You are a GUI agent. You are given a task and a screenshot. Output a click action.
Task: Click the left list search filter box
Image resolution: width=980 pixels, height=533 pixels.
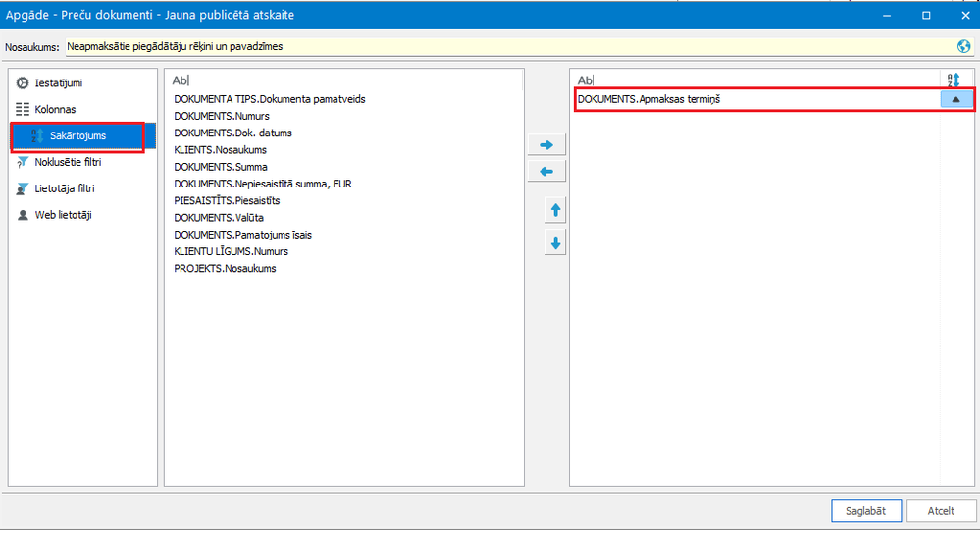pos(343,80)
